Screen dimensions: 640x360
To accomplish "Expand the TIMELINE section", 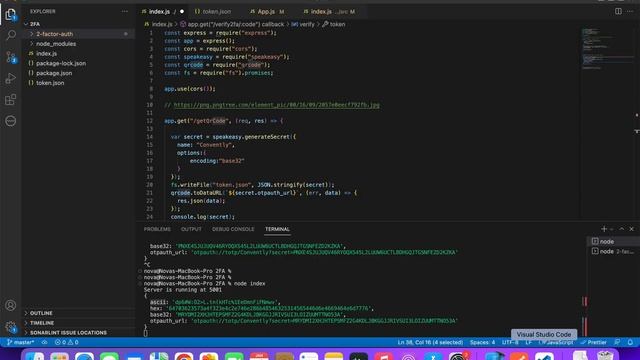I will point(42,323).
